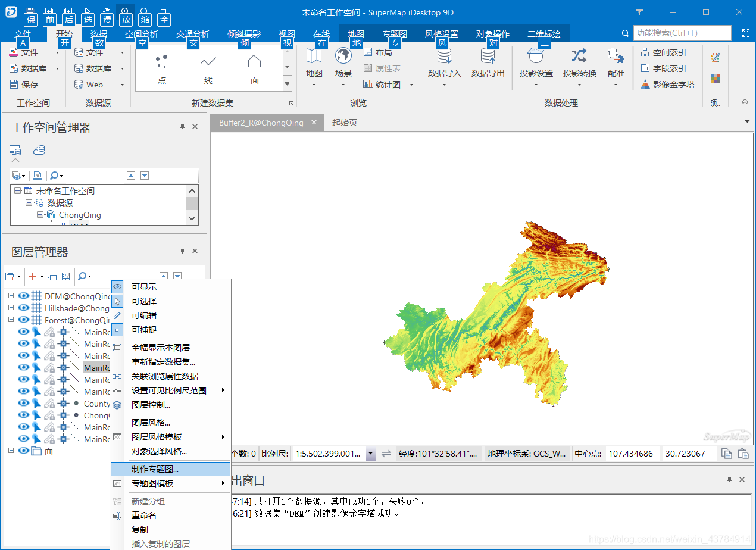Create a new line (线) dataset
The height and width of the screenshot is (550, 756).
pos(208,68)
